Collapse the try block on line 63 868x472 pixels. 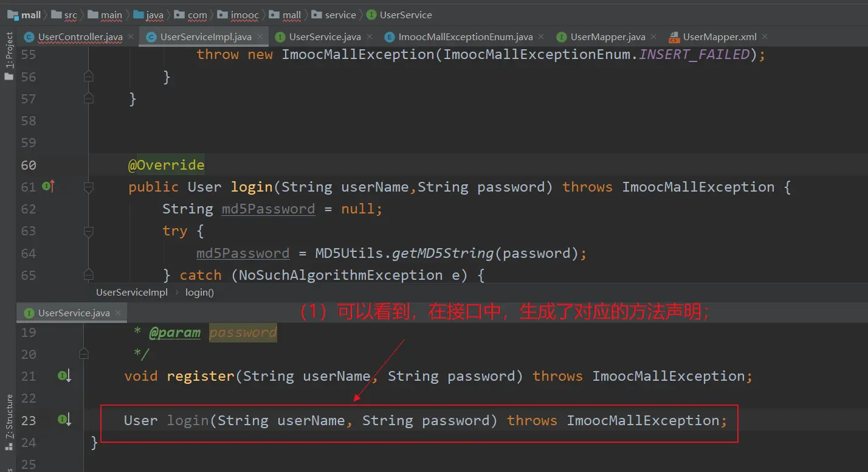pos(89,231)
